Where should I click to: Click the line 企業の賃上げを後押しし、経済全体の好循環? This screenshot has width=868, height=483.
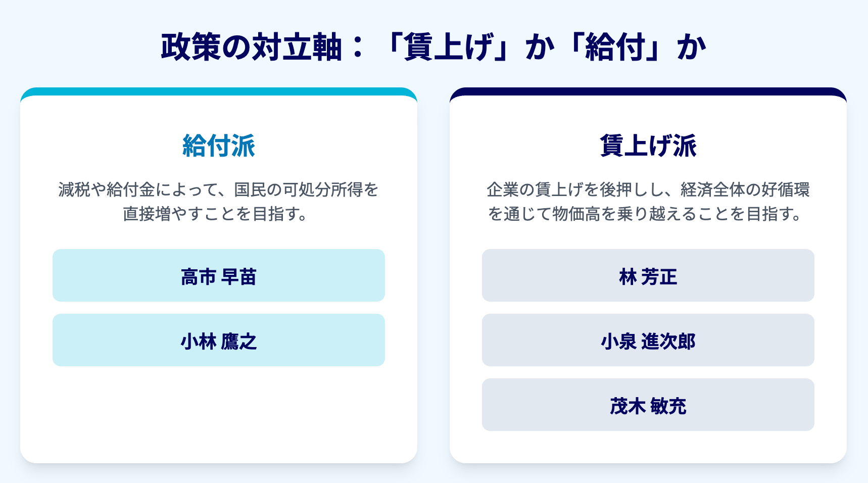click(648, 190)
